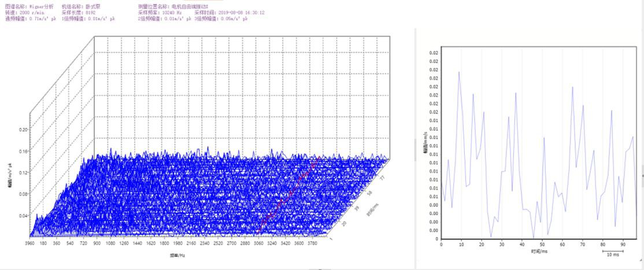Click the 采样长度 8192 value
Image resolution: width=644 pixels, height=270 pixels.
pyautogui.click(x=75, y=12)
